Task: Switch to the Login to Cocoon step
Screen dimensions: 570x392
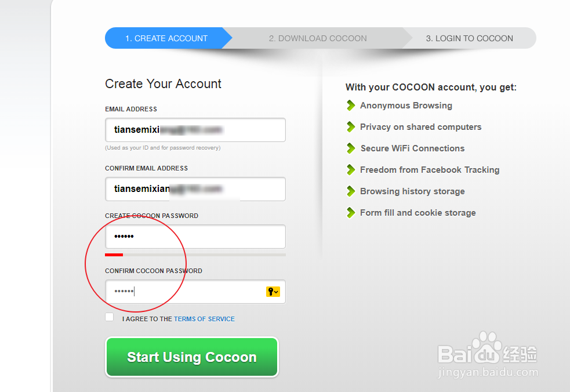Action: (x=469, y=38)
